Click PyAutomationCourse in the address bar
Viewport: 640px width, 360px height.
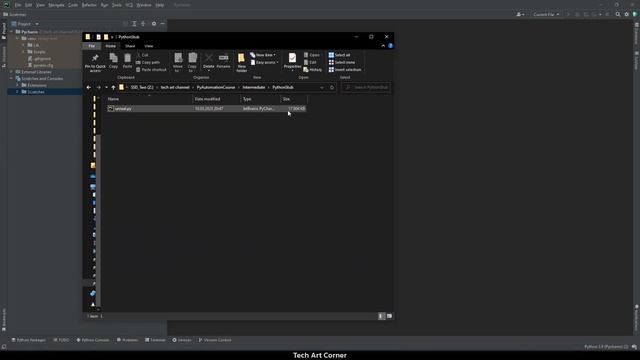point(216,87)
